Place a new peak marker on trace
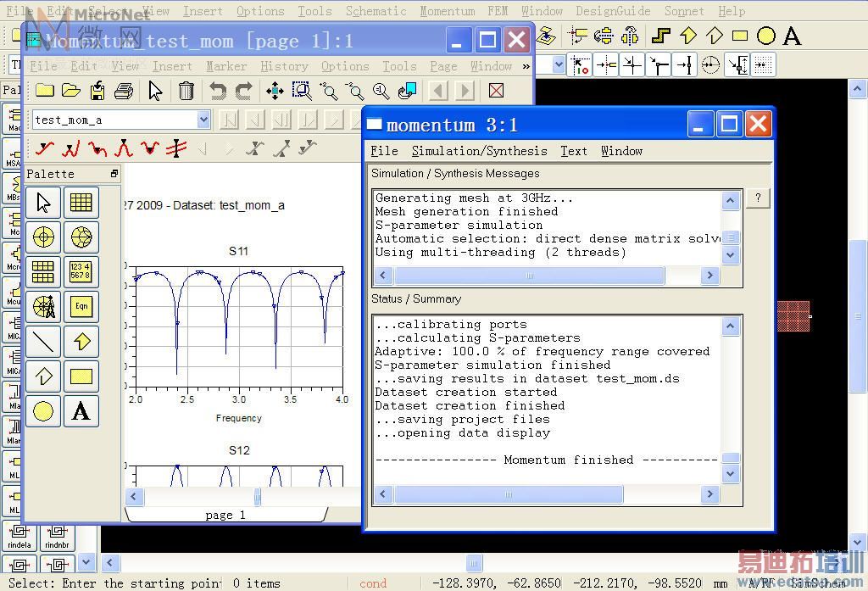Screen dimensions: 868x591 coord(124,148)
